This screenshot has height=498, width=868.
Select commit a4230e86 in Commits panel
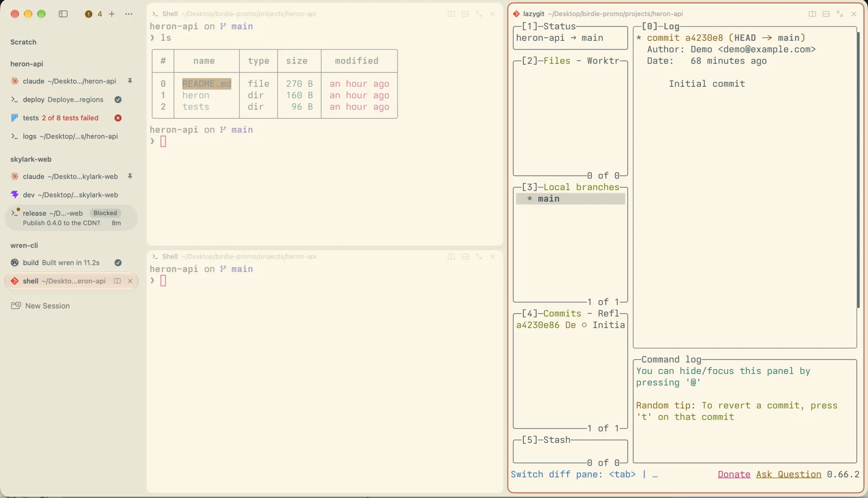[570, 325]
